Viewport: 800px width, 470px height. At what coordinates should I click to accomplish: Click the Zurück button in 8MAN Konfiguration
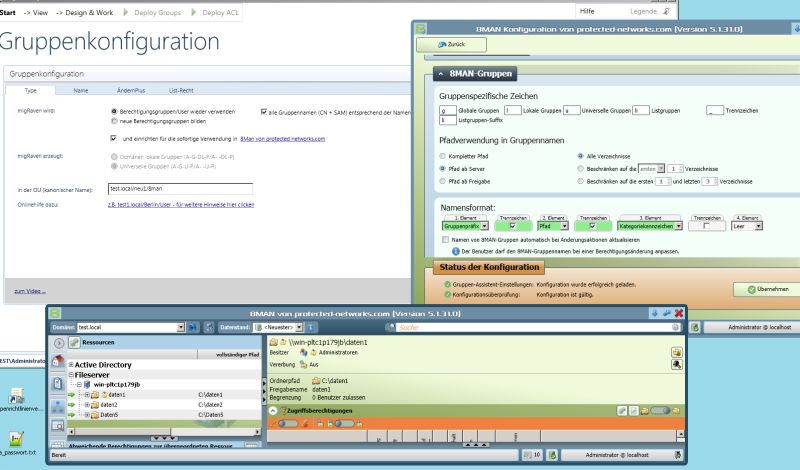coord(452,44)
